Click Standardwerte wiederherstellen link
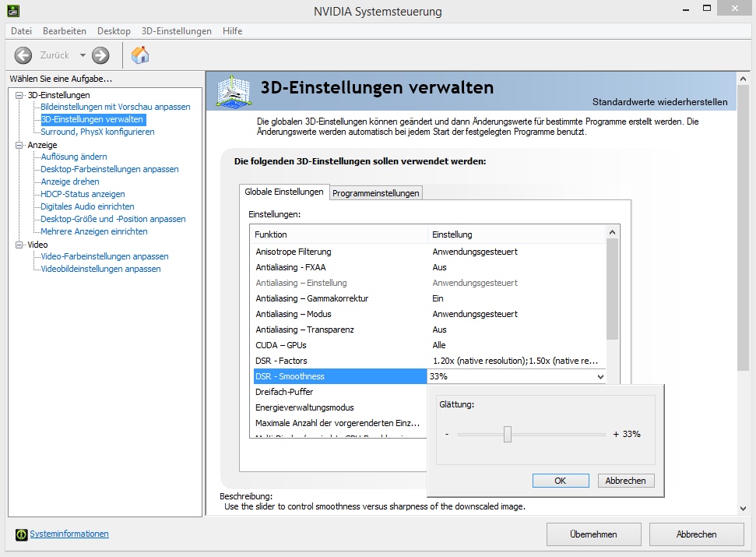Viewport: 756px width, 557px height. click(x=659, y=102)
